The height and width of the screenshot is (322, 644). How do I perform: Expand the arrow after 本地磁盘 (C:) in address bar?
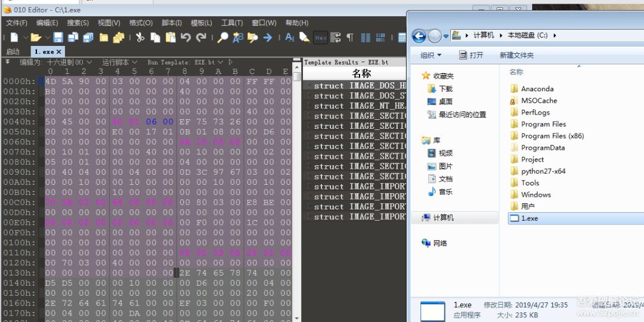coord(555,35)
